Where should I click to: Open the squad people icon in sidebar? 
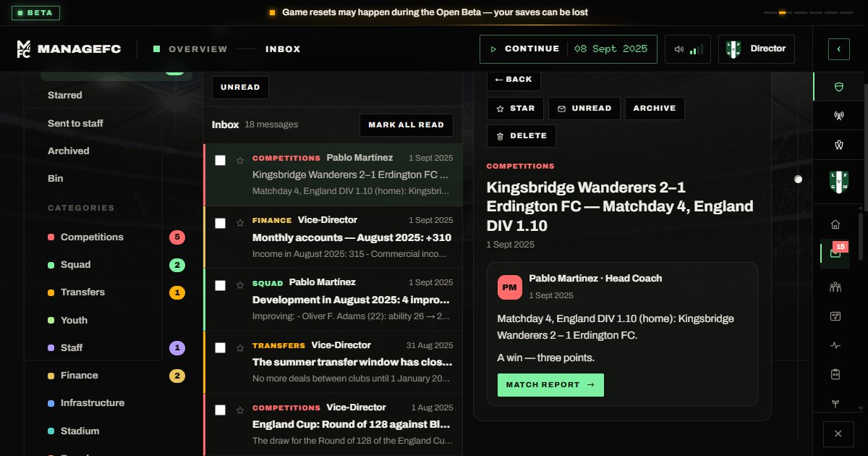pos(835,287)
